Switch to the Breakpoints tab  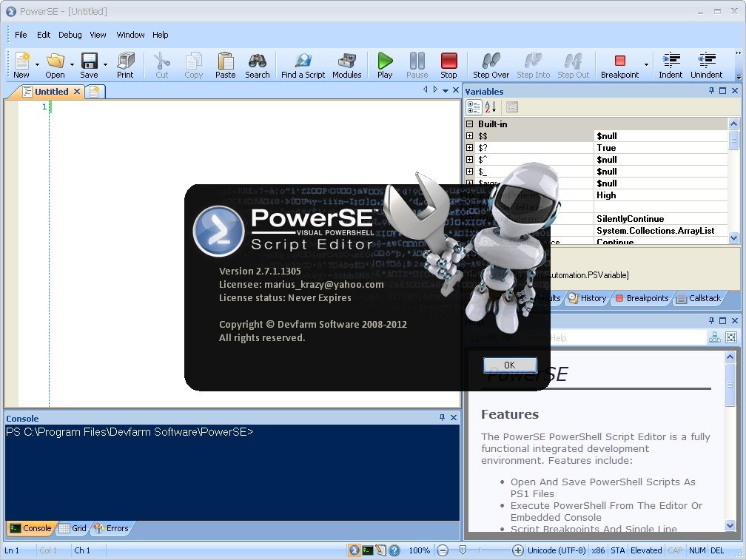tap(642, 298)
